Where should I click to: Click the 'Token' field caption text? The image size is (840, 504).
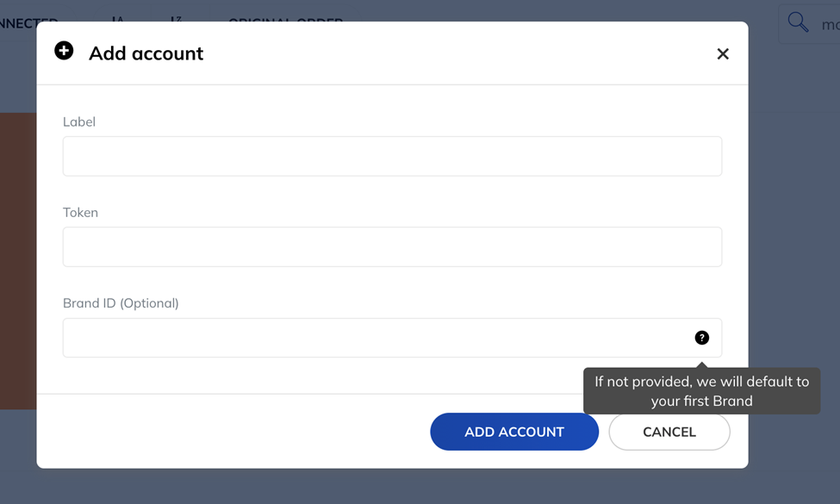pyautogui.click(x=80, y=213)
